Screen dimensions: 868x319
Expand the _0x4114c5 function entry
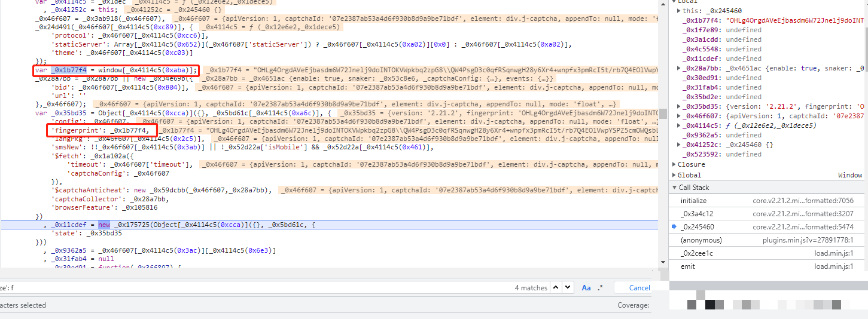tap(679, 125)
